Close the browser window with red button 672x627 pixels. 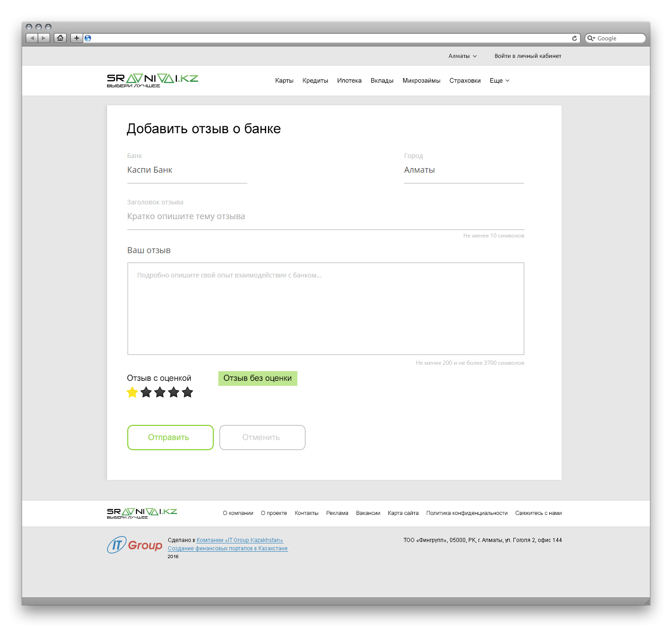[x=29, y=27]
